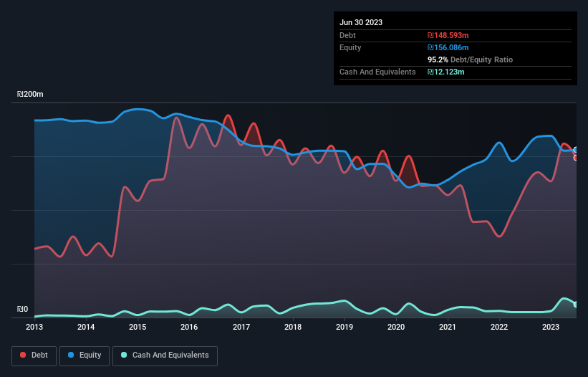Click the blue Equity legend dot
The height and width of the screenshot is (377, 588).
71,355
